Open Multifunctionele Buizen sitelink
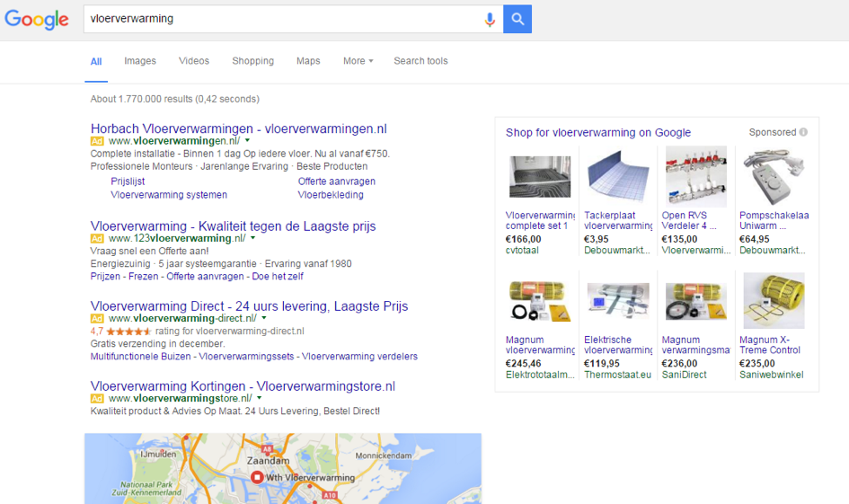The height and width of the screenshot is (504, 849). click(140, 357)
